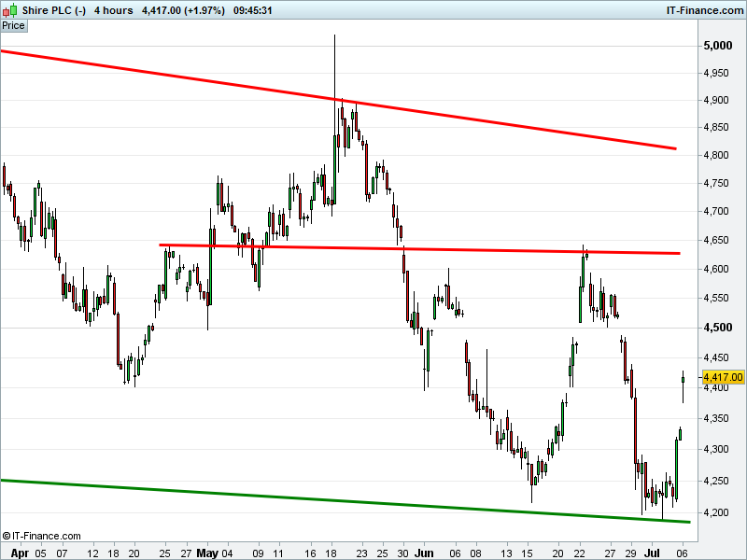Click the 4,600 price axis label
The width and height of the screenshot is (747, 560).
point(716,269)
